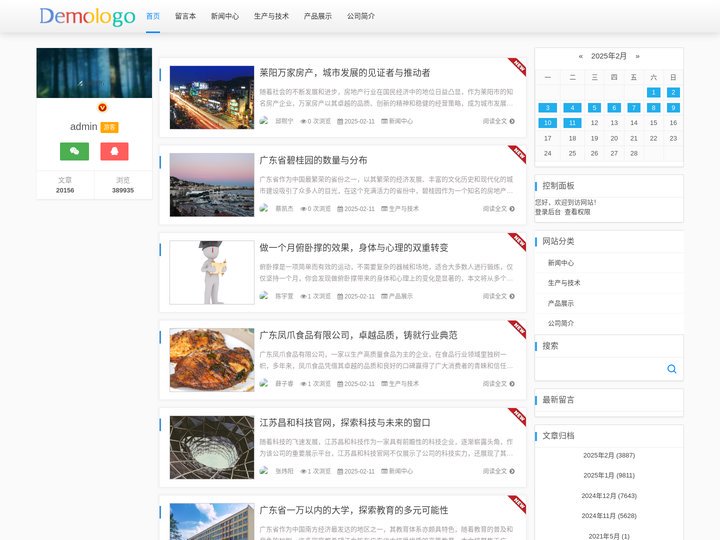The height and width of the screenshot is (540, 720).
Task: Click author avatar on 俯卧撑 article
Action: [264, 296]
